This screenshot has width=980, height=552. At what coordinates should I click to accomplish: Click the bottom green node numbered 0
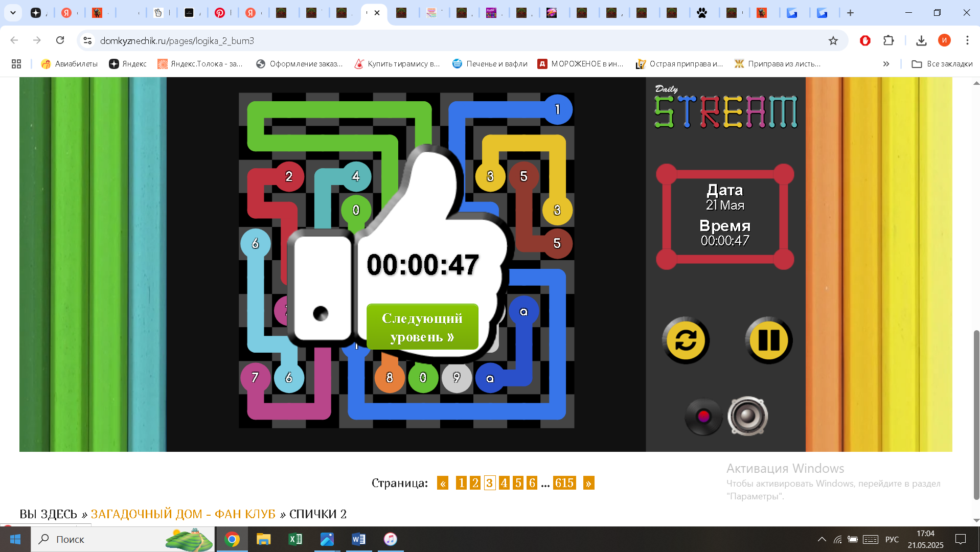point(423,378)
